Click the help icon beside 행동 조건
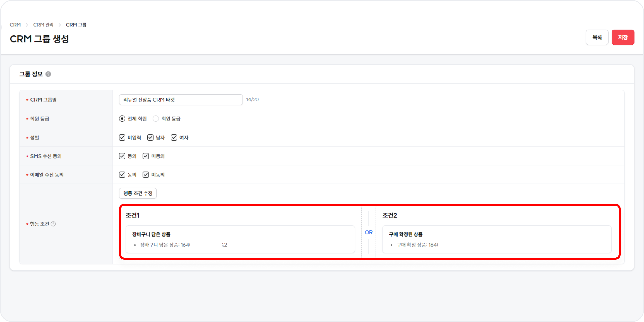Screen dimensions: 644x322 53,224
